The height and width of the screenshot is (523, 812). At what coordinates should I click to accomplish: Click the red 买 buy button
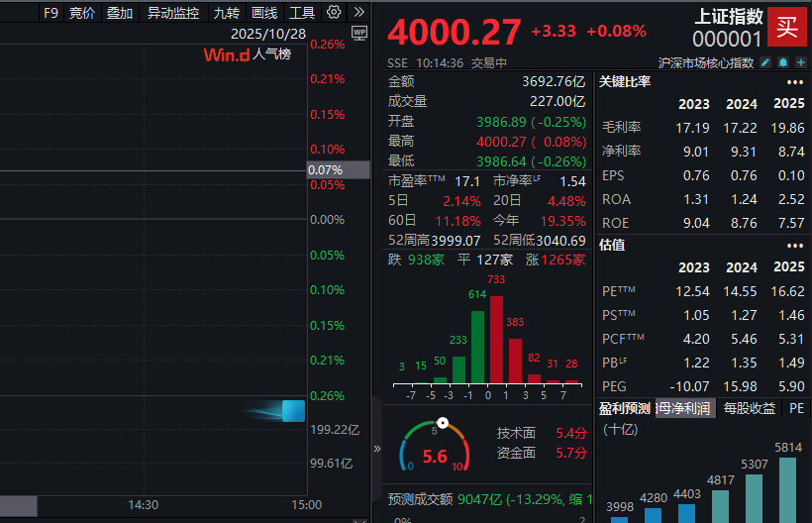click(x=786, y=27)
